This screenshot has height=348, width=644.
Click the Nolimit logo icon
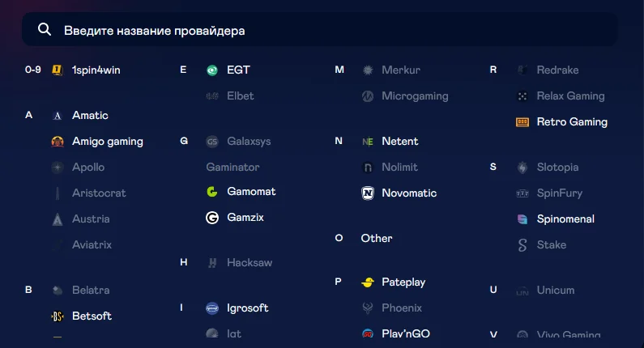pyautogui.click(x=368, y=168)
